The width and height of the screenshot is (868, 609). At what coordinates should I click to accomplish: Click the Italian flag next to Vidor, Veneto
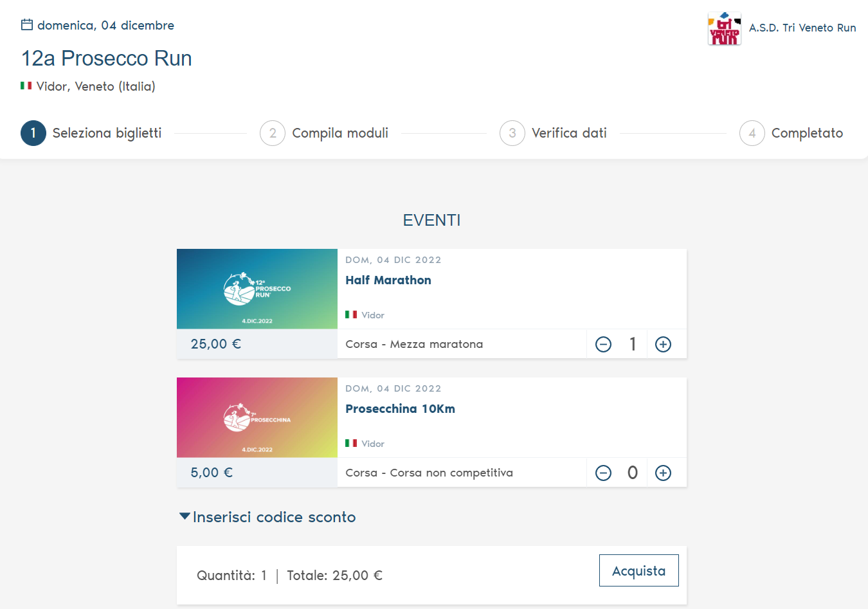(x=26, y=86)
